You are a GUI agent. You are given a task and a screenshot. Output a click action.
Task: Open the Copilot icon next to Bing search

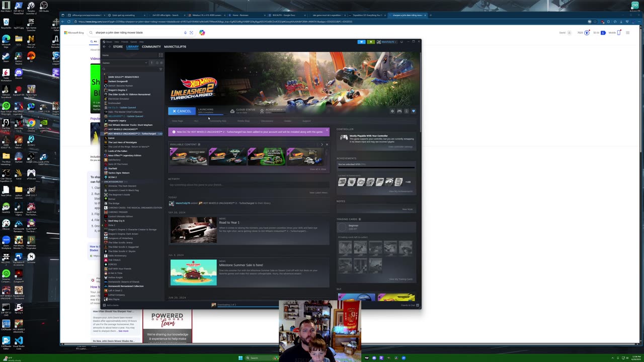pyautogui.click(x=202, y=33)
